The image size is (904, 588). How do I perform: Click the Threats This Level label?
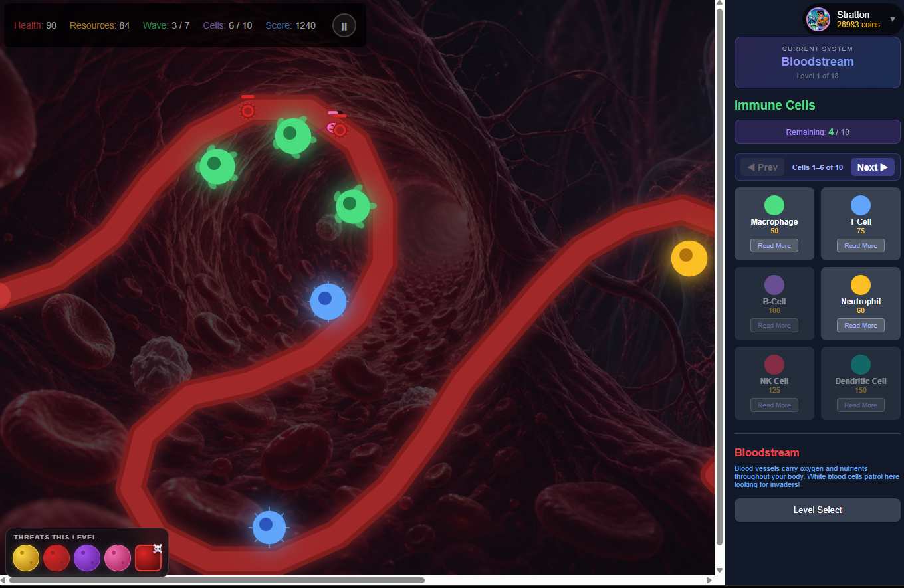[x=55, y=537]
